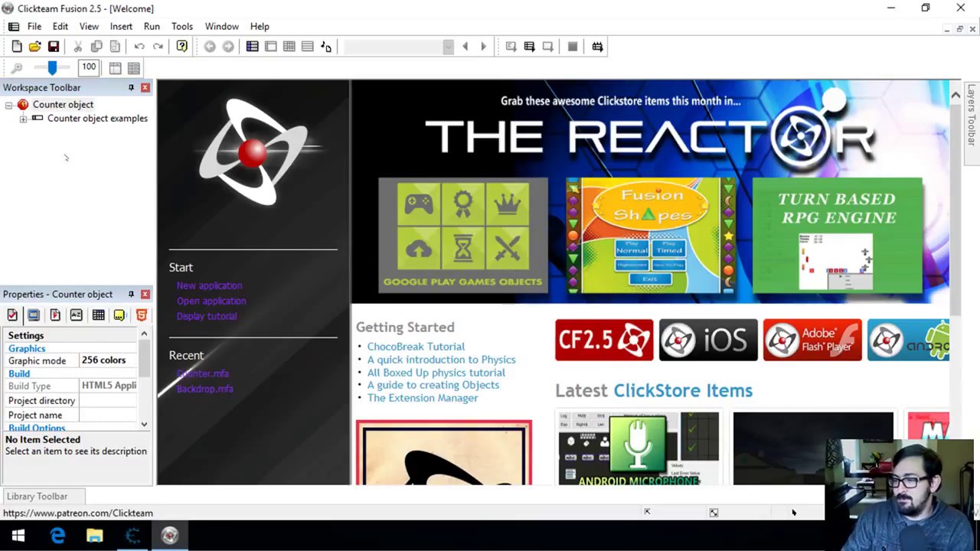Open the Tools menu
The image size is (980, 551).
[x=182, y=26]
